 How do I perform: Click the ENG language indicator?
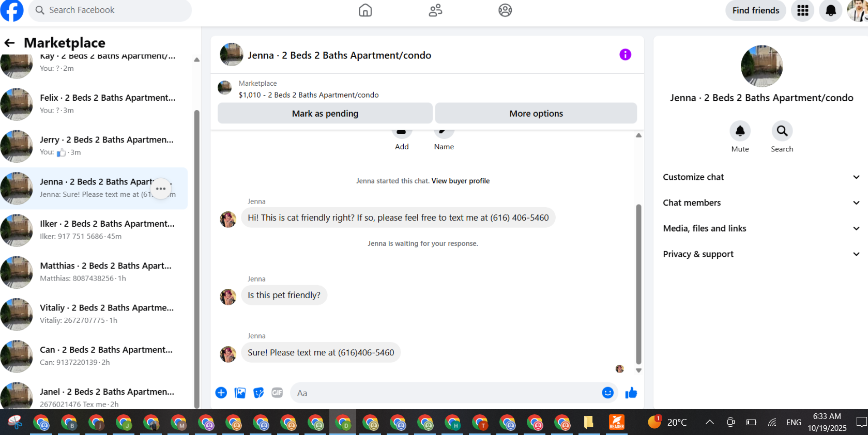tap(794, 423)
